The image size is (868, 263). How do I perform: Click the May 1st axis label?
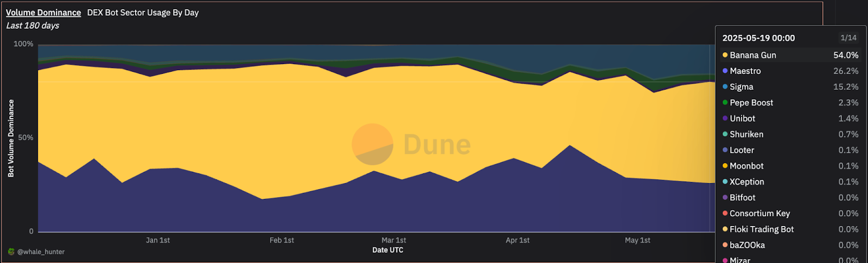tap(637, 240)
